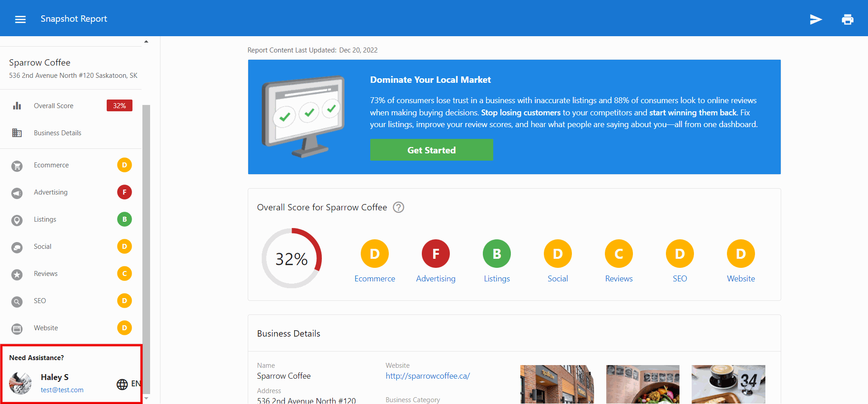Click the Social D grade badge in sidebar
The height and width of the screenshot is (404, 868).
(x=124, y=247)
